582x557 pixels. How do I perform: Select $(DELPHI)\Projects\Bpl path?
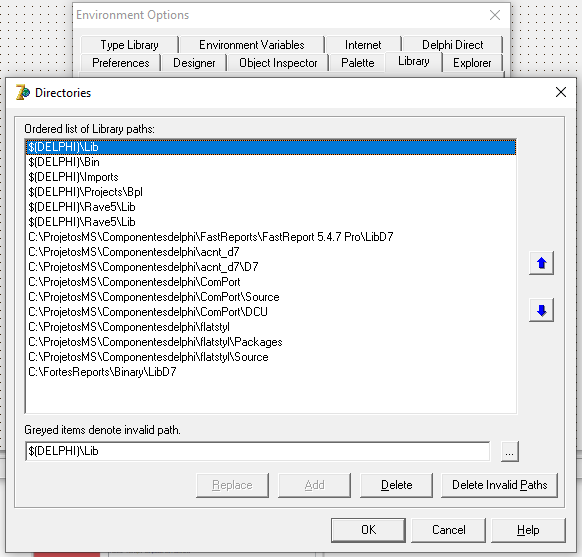pos(271,192)
